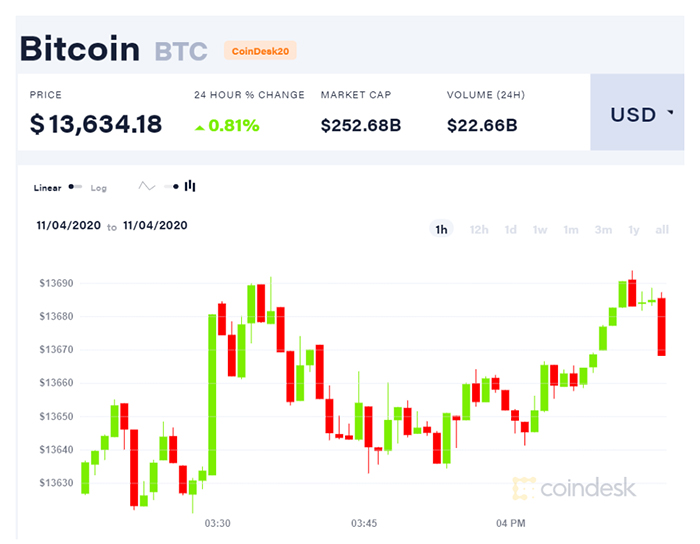Show the all time range
Viewport: 700px width, 544px height.
click(662, 230)
